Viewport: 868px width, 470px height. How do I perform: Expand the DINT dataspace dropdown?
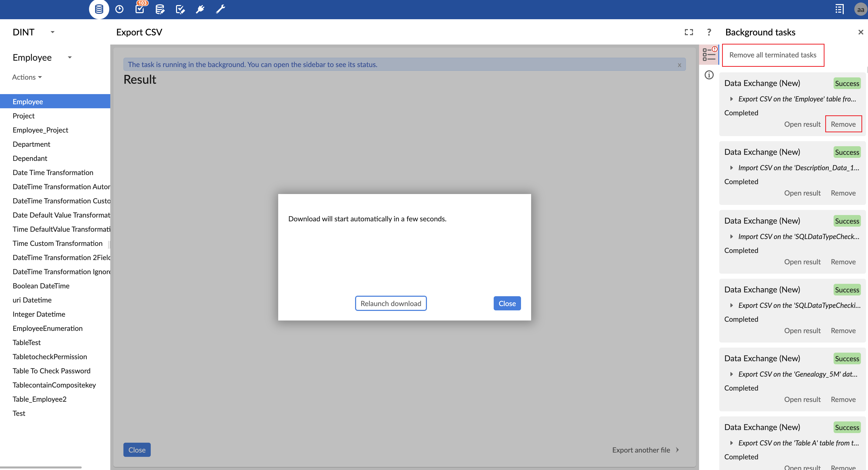(x=53, y=32)
